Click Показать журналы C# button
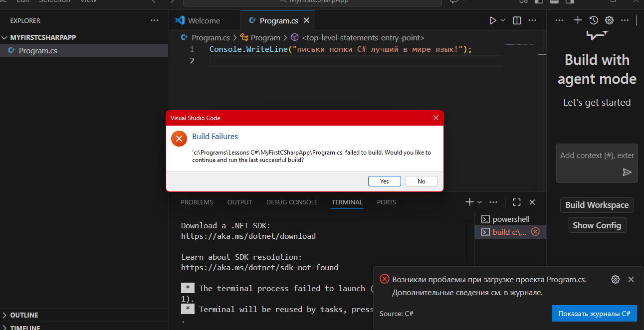This screenshot has height=330, width=644. coord(594,314)
